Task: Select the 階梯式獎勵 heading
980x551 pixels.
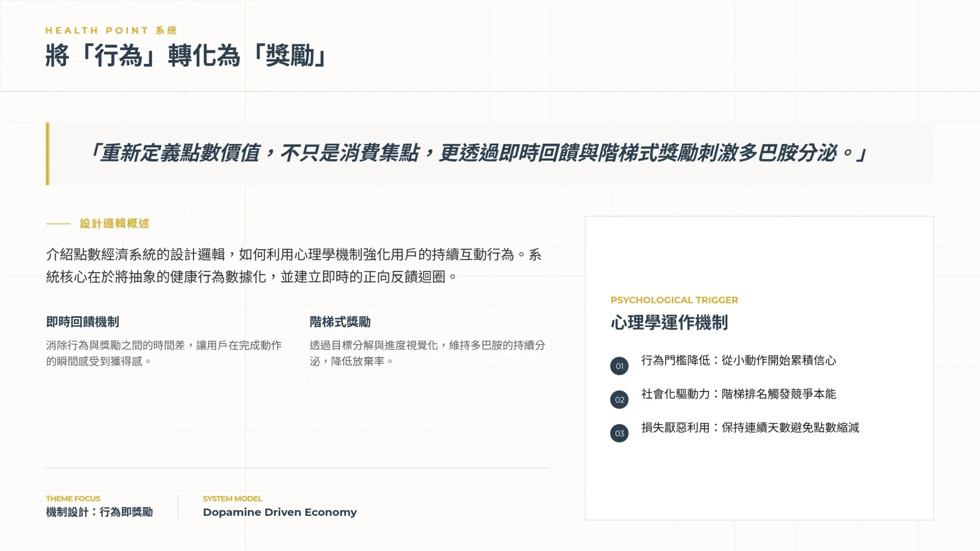Action: coord(340,322)
